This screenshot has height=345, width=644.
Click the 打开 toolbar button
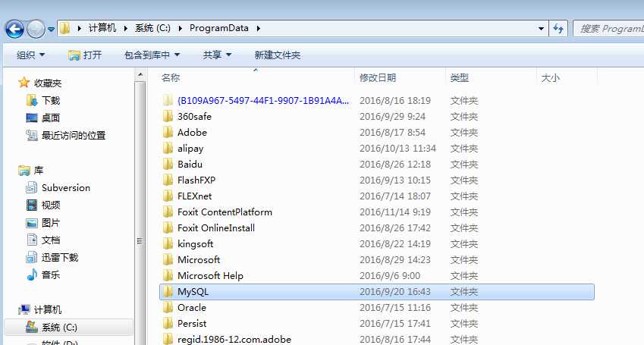[85, 55]
